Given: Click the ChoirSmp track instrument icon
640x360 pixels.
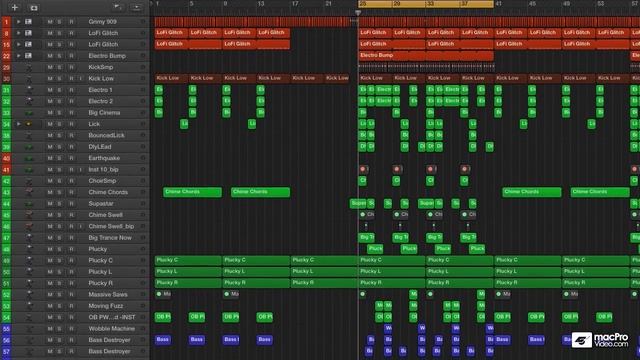Looking at the screenshot, I should pyautogui.click(x=29, y=181).
